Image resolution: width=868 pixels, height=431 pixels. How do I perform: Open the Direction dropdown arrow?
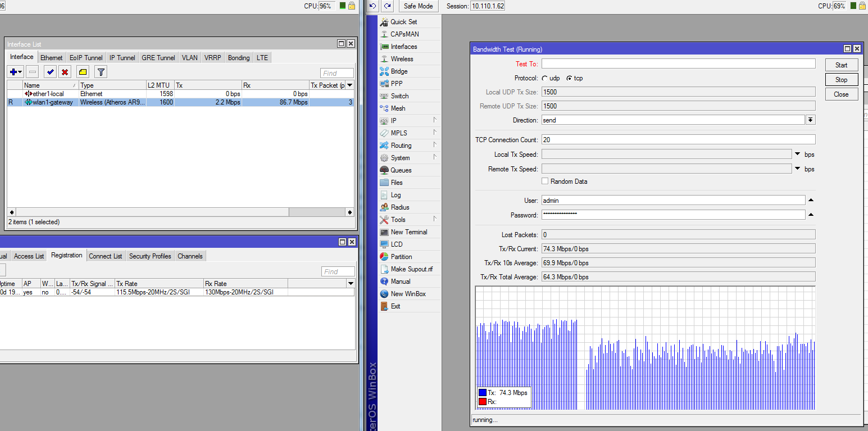(811, 120)
